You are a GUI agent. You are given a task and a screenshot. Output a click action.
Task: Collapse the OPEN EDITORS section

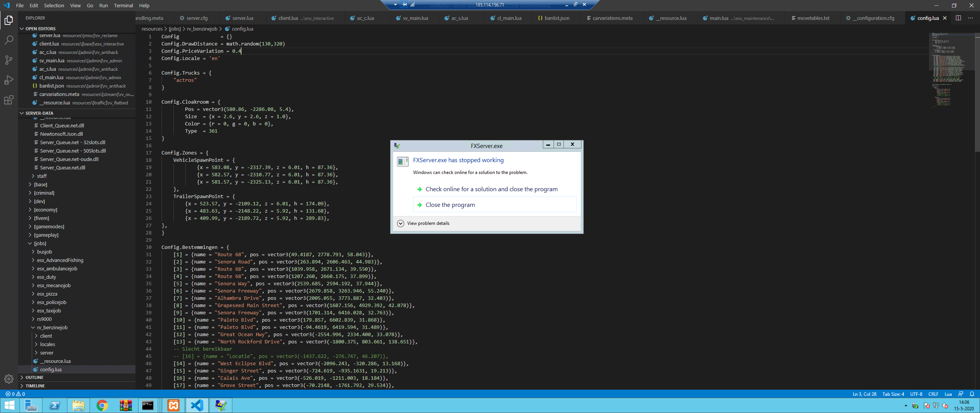pos(40,29)
